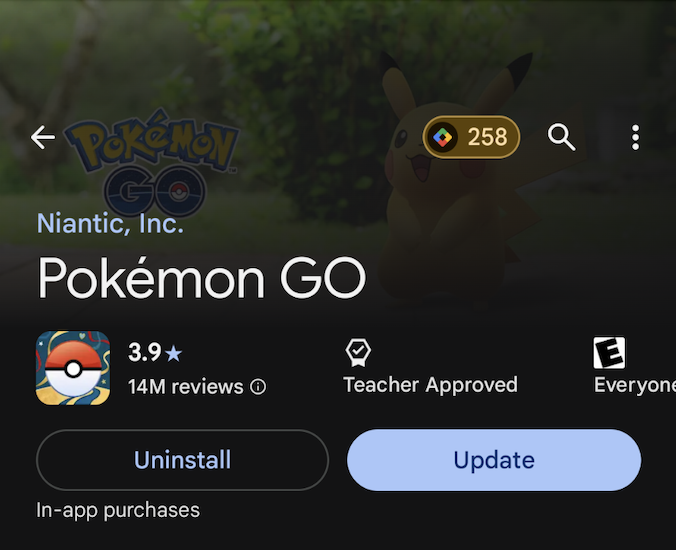Tap the info icon beside the reviews count
This screenshot has height=550, width=676.
(x=258, y=386)
